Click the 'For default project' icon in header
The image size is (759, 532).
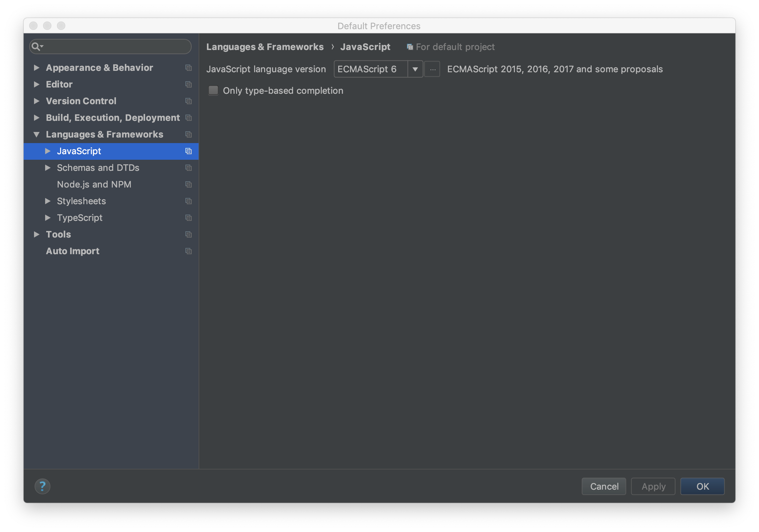click(x=409, y=47)
